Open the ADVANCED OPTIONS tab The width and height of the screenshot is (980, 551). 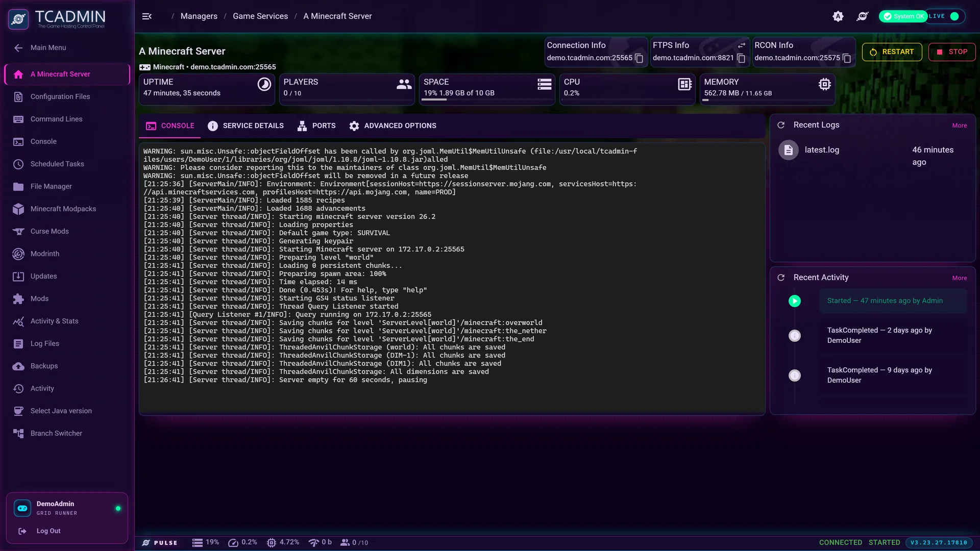coord(393,126)
